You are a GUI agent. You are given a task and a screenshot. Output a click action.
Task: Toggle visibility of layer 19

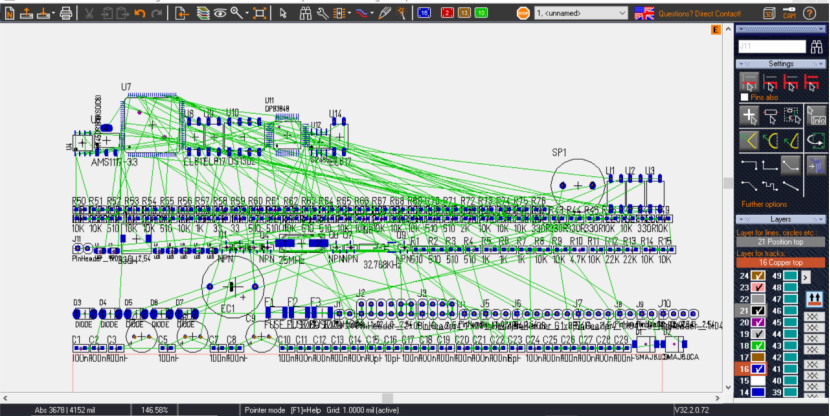point(759,334)
